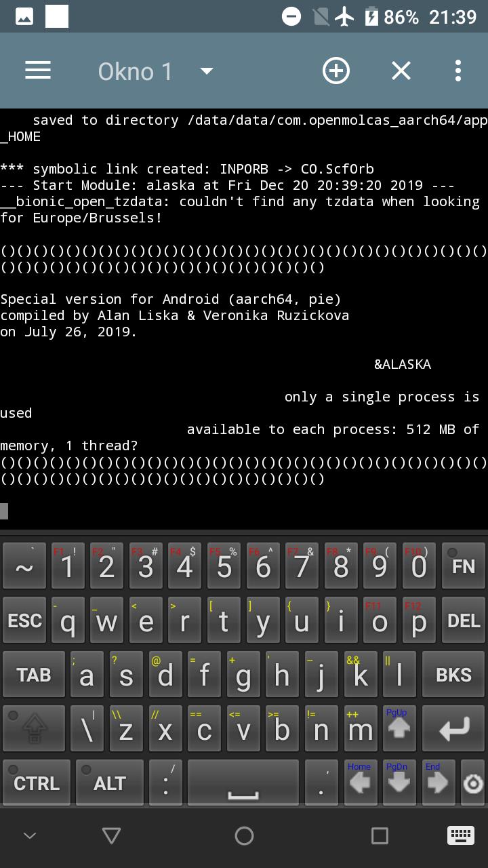The height and width of the screenshot is (868, 488).
Task: Hide keyboard with bottom chevron
Action: click(30, 836)
